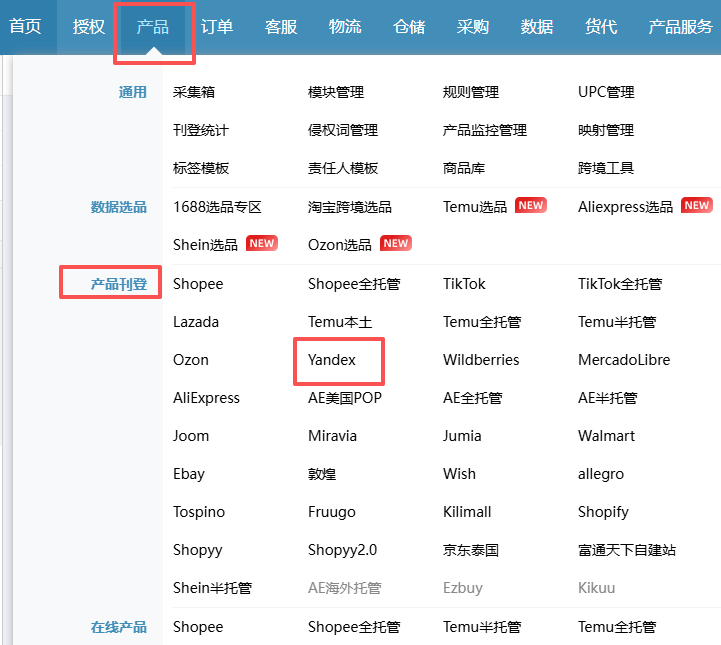Select AliExpress under 产品刊登
The image size is (721, 645).
[x=206, y=398]
